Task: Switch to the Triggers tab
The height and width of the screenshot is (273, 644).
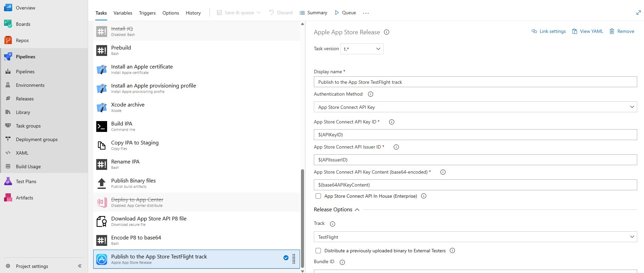Action: click(147, 13)
